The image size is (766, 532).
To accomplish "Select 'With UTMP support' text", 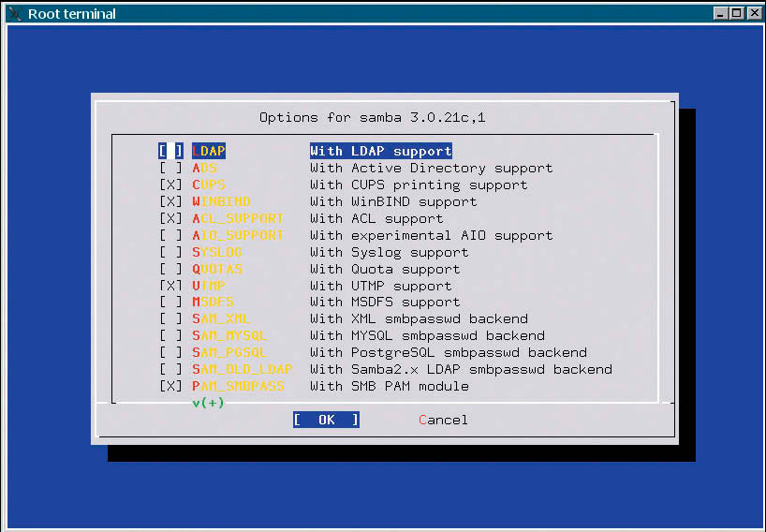I will (x=381, y=286).
